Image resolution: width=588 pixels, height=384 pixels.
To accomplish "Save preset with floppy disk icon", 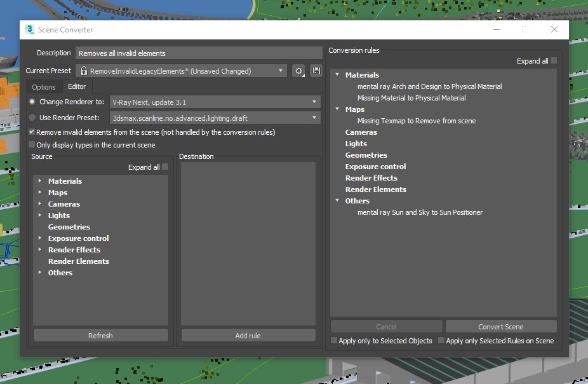I will coord(316,71).
